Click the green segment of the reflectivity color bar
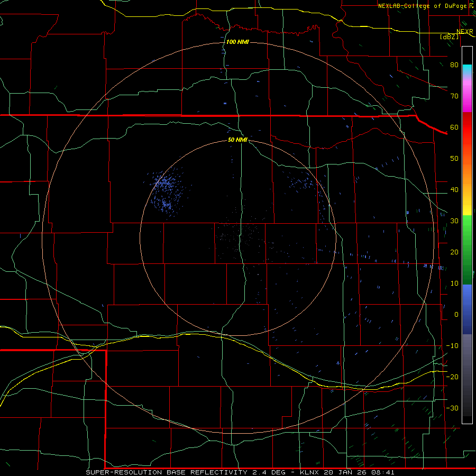The image size is (476, 476). pos(467,250)
